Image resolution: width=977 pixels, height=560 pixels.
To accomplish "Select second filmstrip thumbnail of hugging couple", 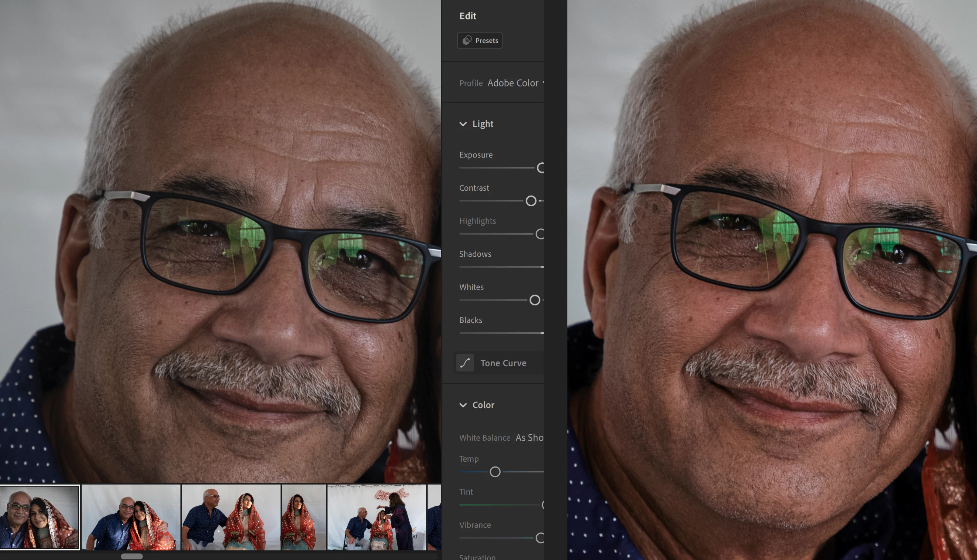I will 131,517.
